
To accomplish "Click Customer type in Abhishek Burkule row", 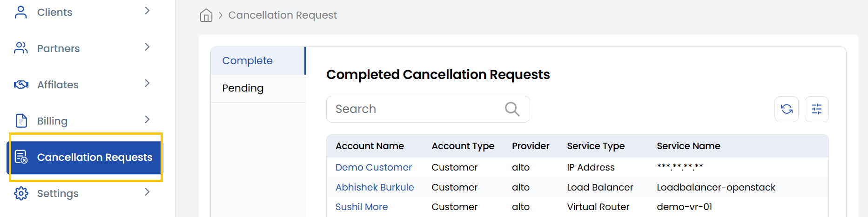I will tap(454, 187).
